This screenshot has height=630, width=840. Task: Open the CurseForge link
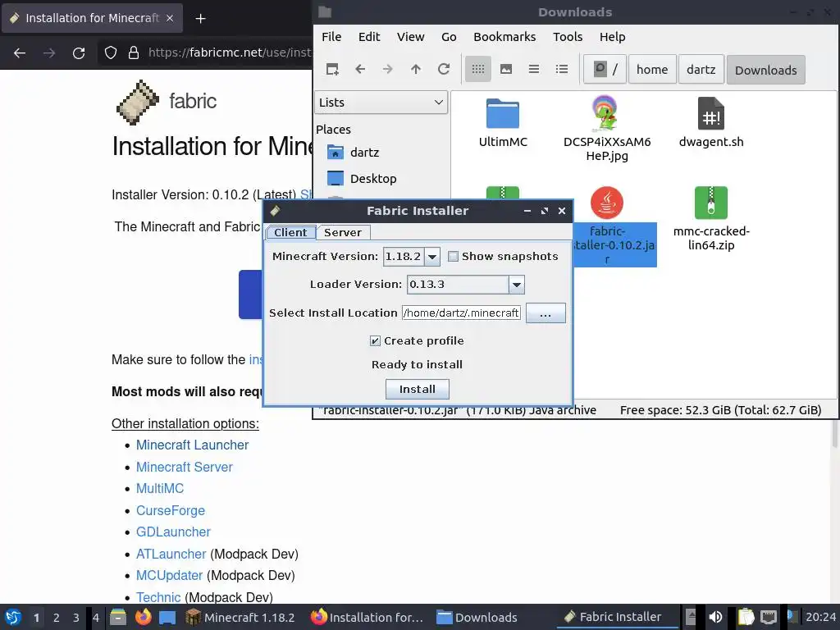171,510
